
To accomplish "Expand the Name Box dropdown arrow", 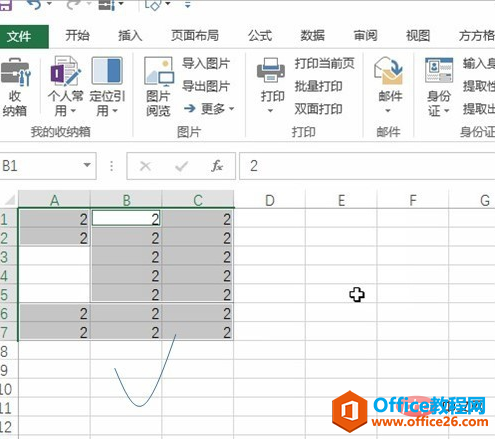I will point(87,165).
